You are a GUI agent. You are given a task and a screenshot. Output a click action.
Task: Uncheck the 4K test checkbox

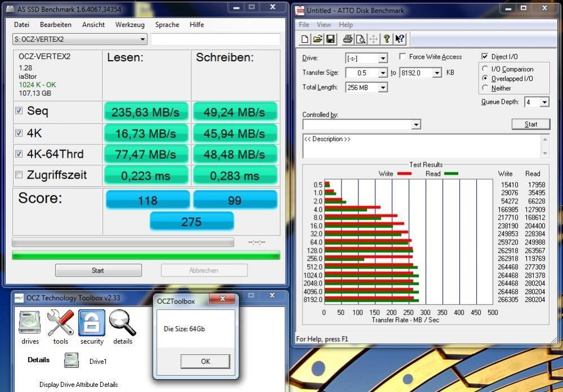click(x=19, y=133)
